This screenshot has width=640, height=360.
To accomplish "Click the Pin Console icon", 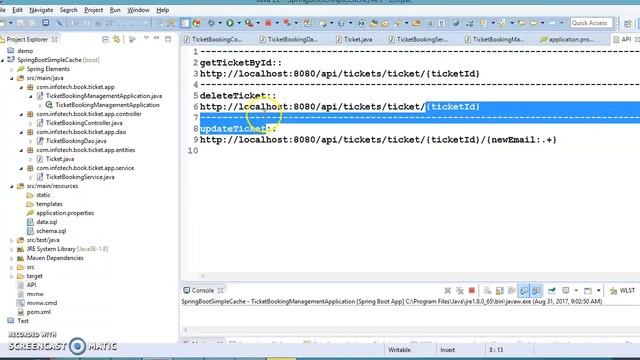I will (551, 291).
